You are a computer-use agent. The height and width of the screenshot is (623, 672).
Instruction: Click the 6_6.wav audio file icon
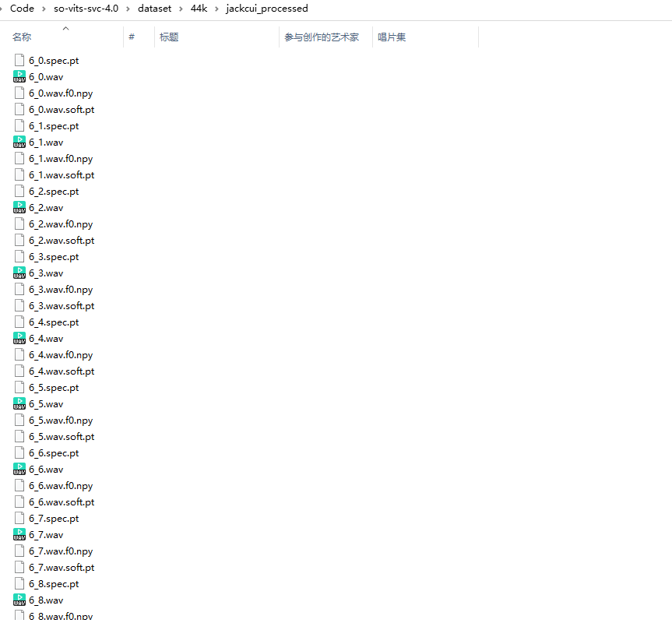(x=19, y=469)
